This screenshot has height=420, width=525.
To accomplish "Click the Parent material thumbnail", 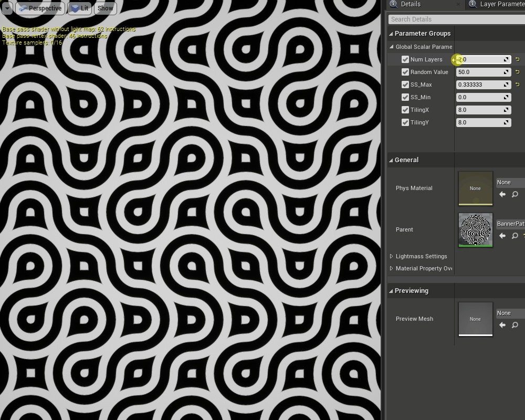I will point(476,230).
